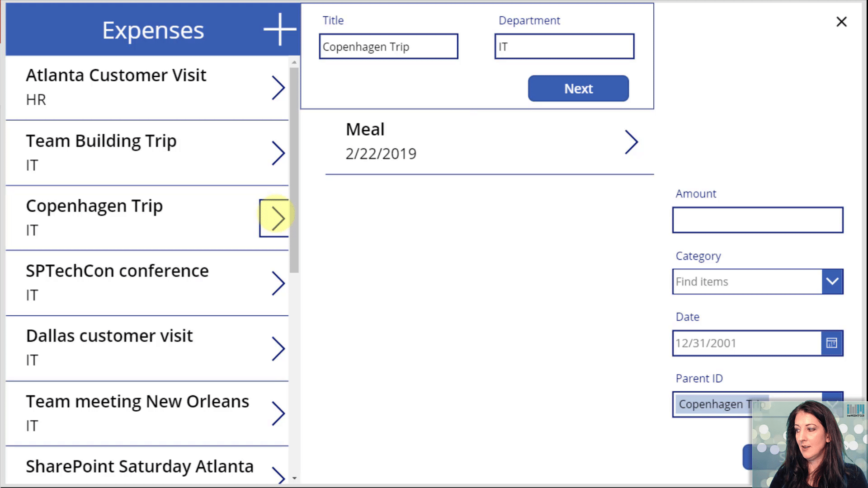The image size is (868, 488).
Task: Open the Meal expense item arrow
Action: coord(631,142)
